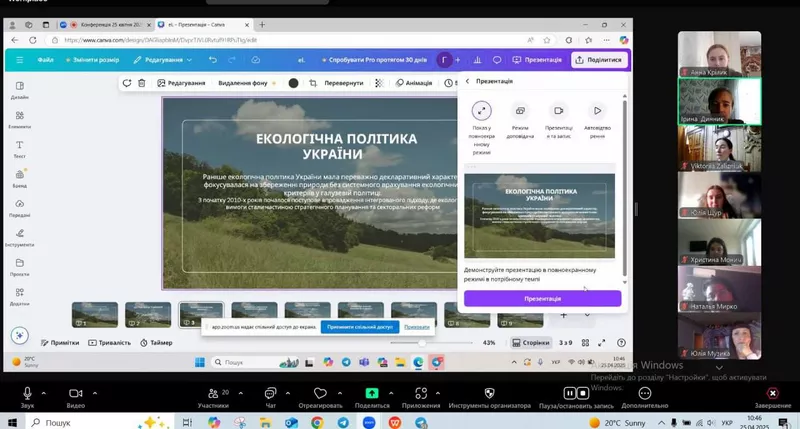800x429 pixels.
Task: Select slide thumbnail 1
Action: coord(95,314)
